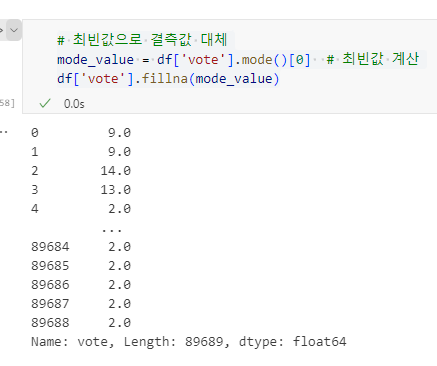The width and height of the screenshot is (437, 366).
Task: Select output row 1 value 9.0
Action: (119, 152)
